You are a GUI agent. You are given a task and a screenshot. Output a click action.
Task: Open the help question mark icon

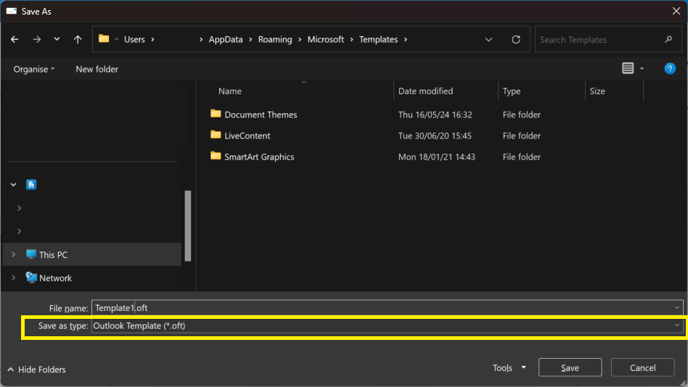[x=670, y=68]
